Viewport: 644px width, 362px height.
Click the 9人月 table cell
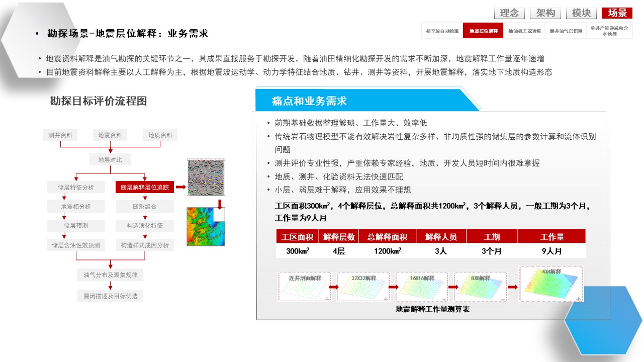[551, 251]
